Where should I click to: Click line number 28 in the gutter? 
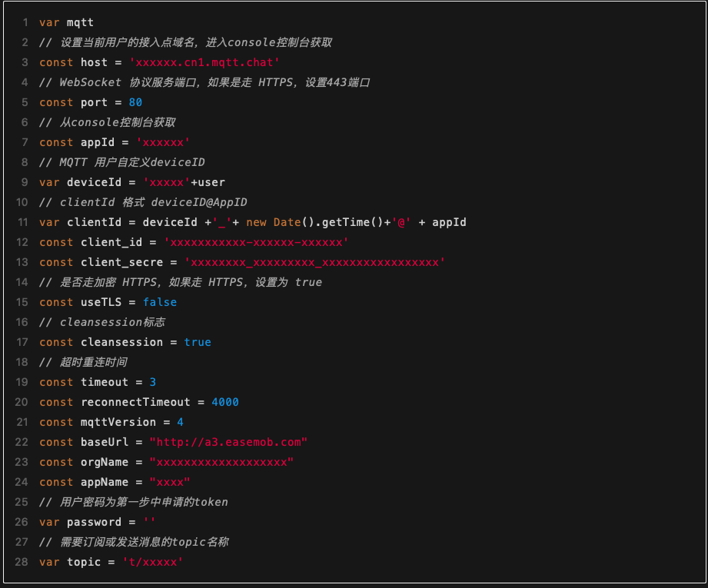click(22, 562)
